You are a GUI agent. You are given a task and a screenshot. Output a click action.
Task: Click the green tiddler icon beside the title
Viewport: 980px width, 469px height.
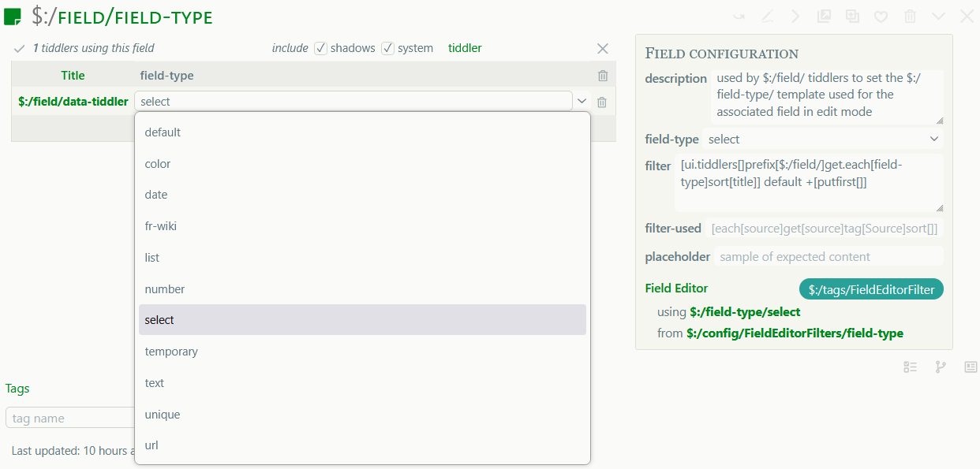13,17
